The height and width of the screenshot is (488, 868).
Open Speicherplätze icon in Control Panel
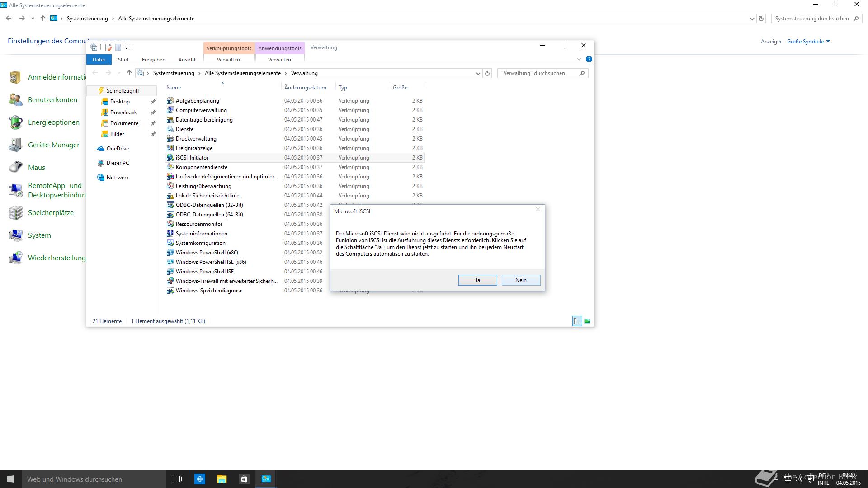pos(15,213)
